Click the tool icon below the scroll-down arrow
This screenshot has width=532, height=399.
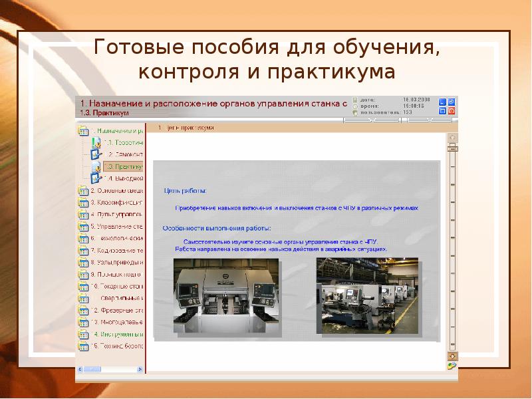point(452,365)
